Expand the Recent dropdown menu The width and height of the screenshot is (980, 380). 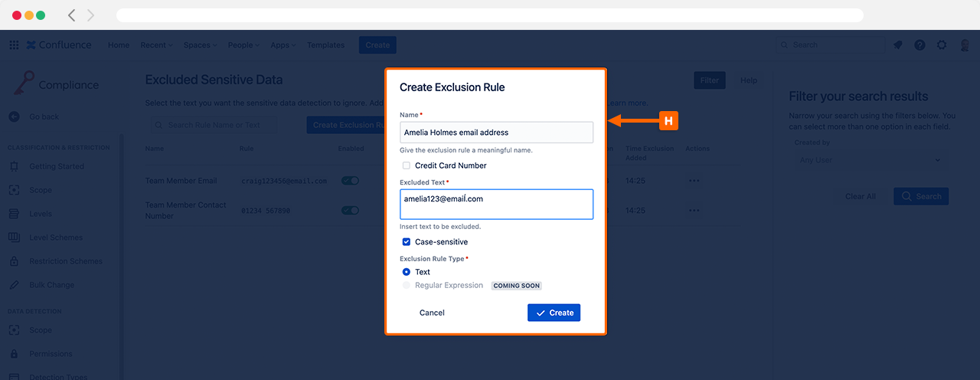click(x=156, y=45)
